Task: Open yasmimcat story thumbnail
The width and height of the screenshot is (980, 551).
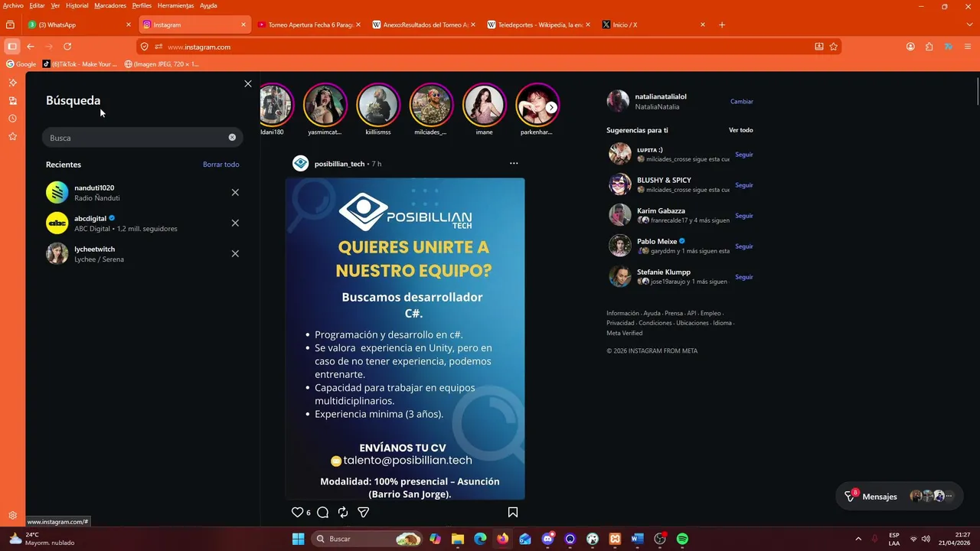Action: tap(325, 105)
